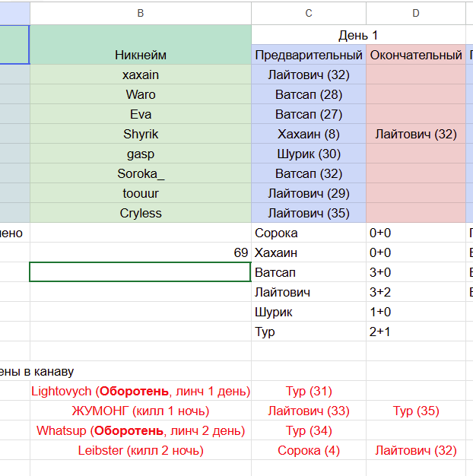The width and height of the screenshot is (473, 476).
Task: Click the Cryless nickname cell
Action: point(141,213)
